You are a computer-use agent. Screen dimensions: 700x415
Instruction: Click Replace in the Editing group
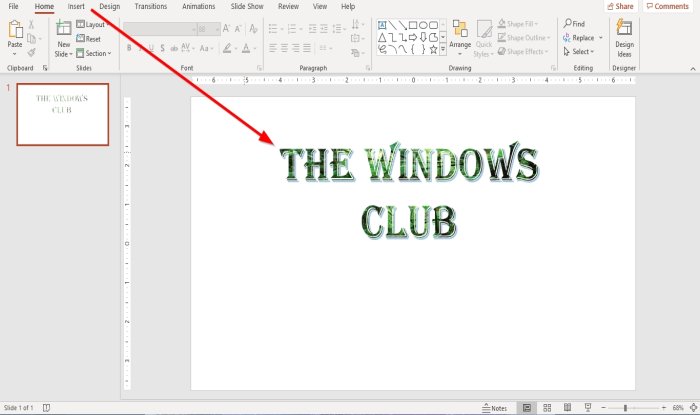[x=579, y=38]
